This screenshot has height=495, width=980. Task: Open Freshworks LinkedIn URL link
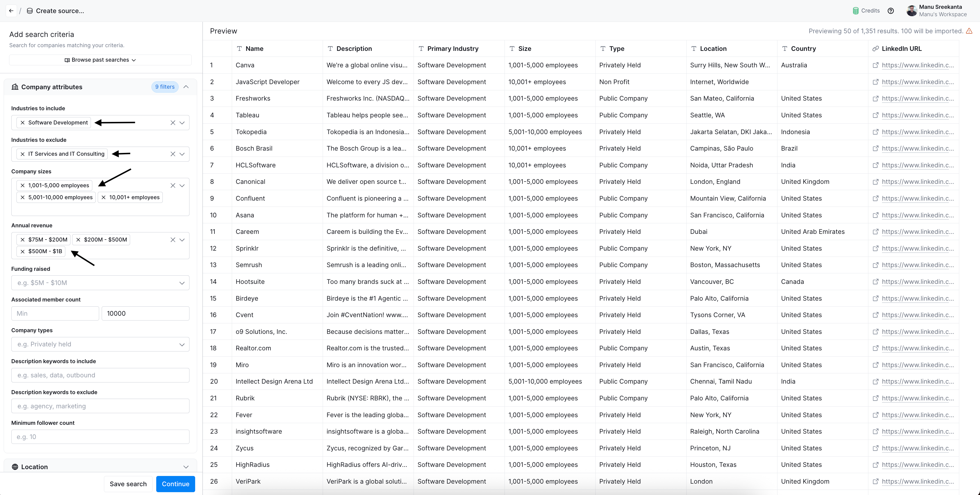pyautogui.click(x=917, y=99)
